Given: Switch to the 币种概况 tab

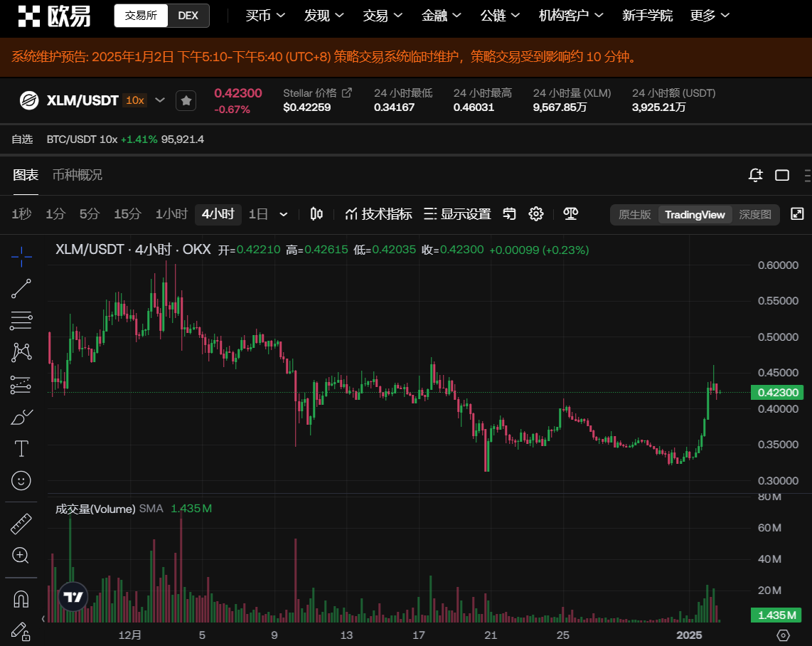Looking at the screenshot, I should 78,175.
